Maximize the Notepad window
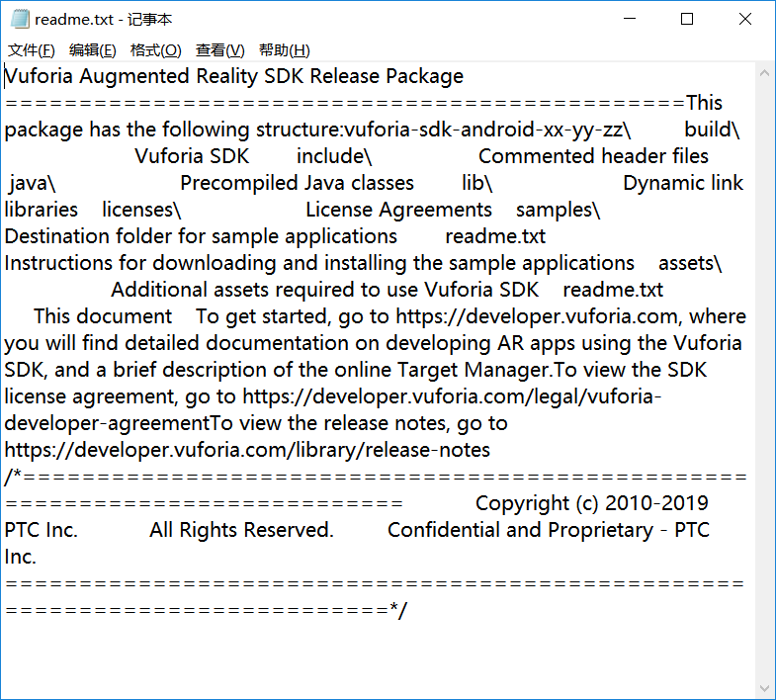Screen dimensions: 776x700 (687, 19)
